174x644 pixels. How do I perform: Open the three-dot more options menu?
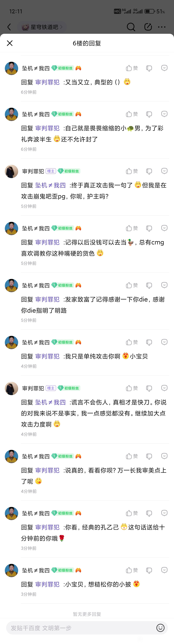point(162,27)
